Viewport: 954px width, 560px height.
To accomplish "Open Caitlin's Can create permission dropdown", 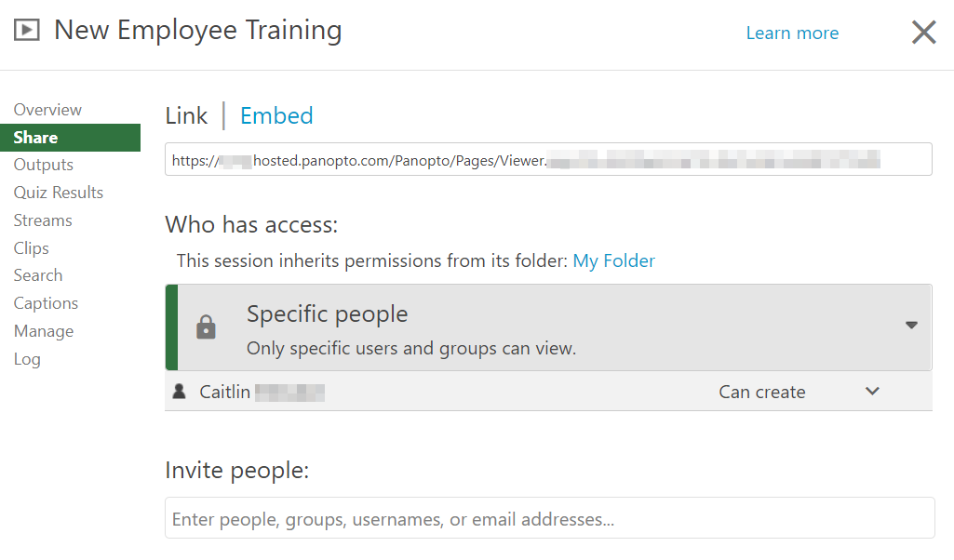I will click(762, 392).
